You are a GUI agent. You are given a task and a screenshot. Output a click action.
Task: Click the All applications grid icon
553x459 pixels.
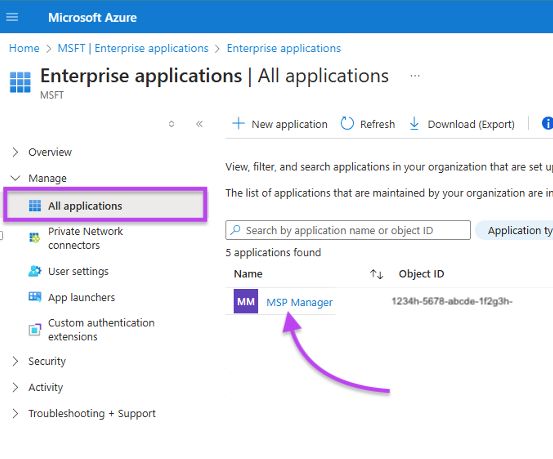click(x=35, y=205)
